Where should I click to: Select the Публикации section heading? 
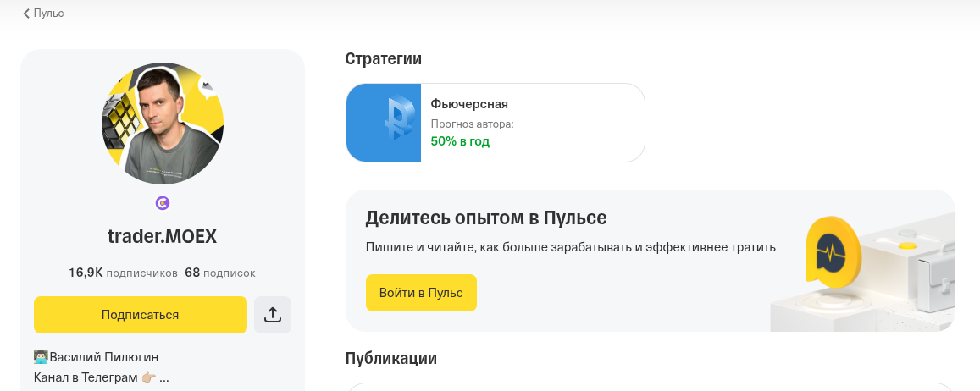[391, 358]
